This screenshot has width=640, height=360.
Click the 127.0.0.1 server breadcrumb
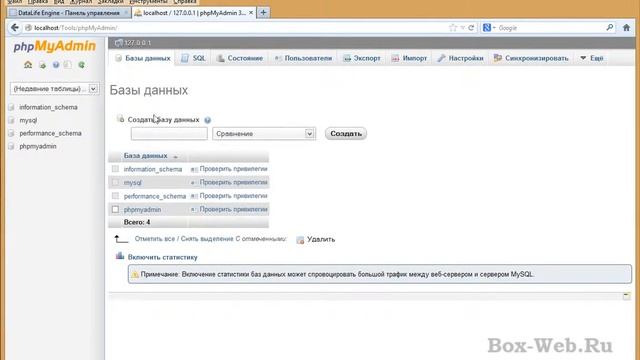(138, 43)
